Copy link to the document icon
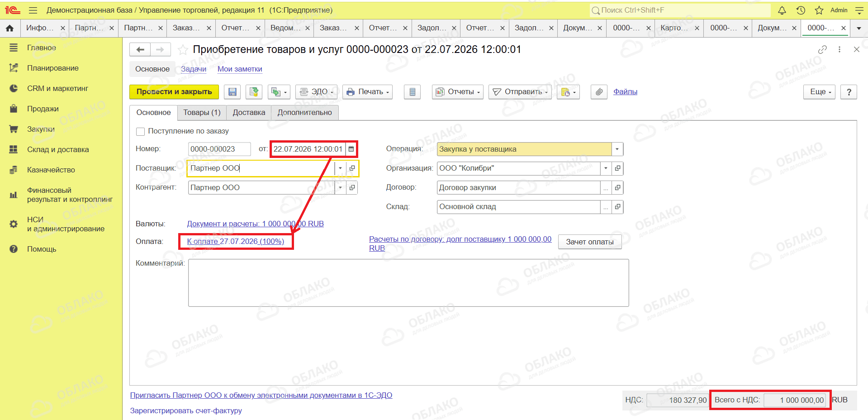 coord(822,49)
